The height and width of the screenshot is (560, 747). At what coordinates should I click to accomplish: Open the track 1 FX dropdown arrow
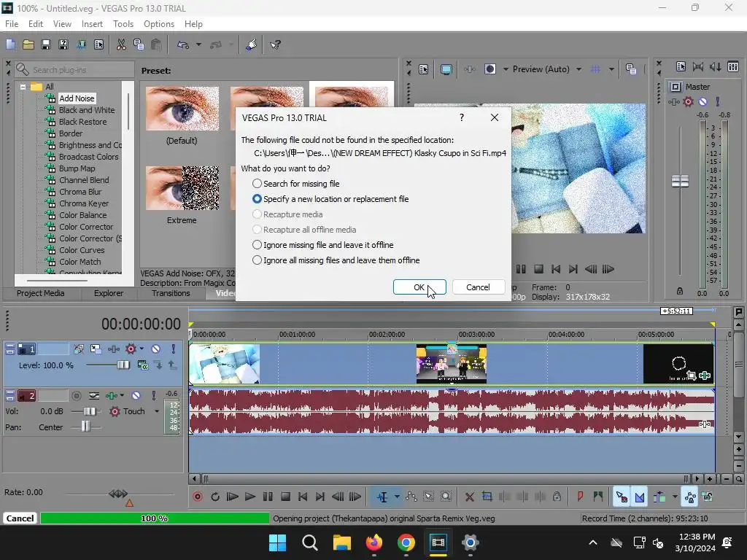[x=142, y=349]
